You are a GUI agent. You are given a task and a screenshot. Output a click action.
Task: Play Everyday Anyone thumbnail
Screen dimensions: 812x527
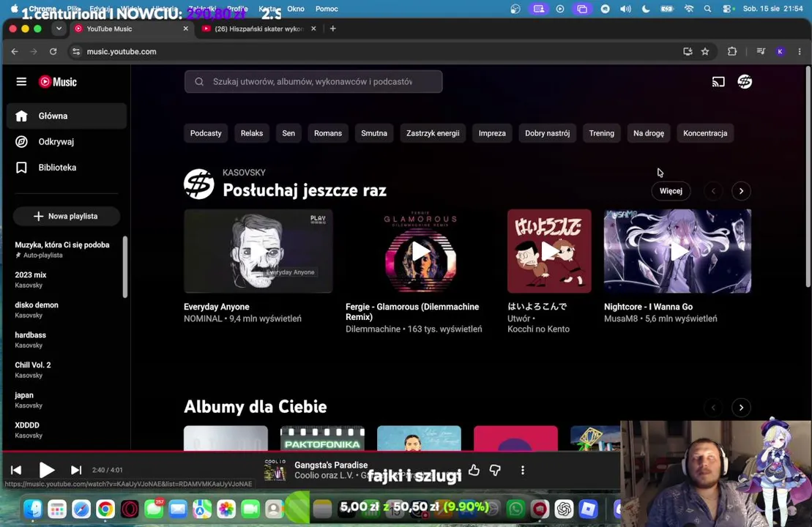(258, 252)
